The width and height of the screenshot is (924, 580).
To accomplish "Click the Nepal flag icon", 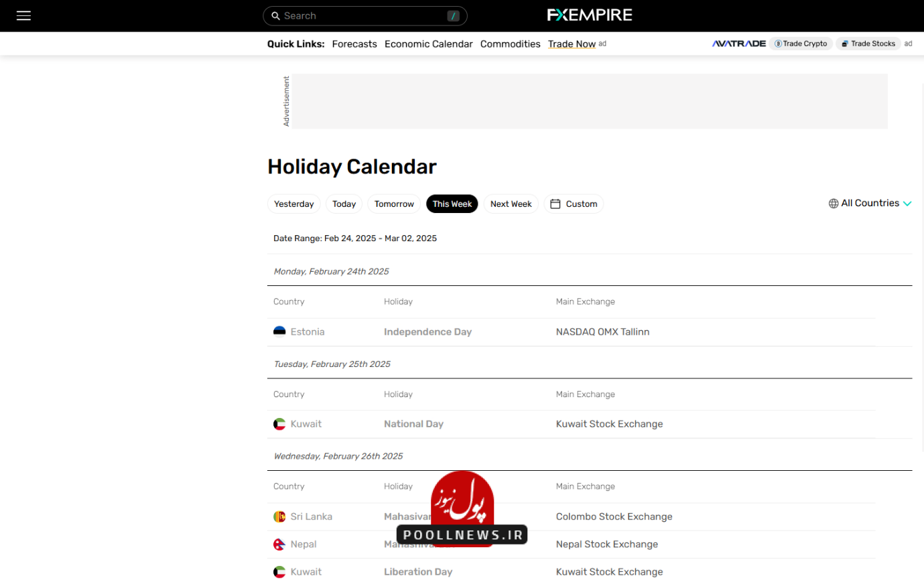I will pos(279,545).
